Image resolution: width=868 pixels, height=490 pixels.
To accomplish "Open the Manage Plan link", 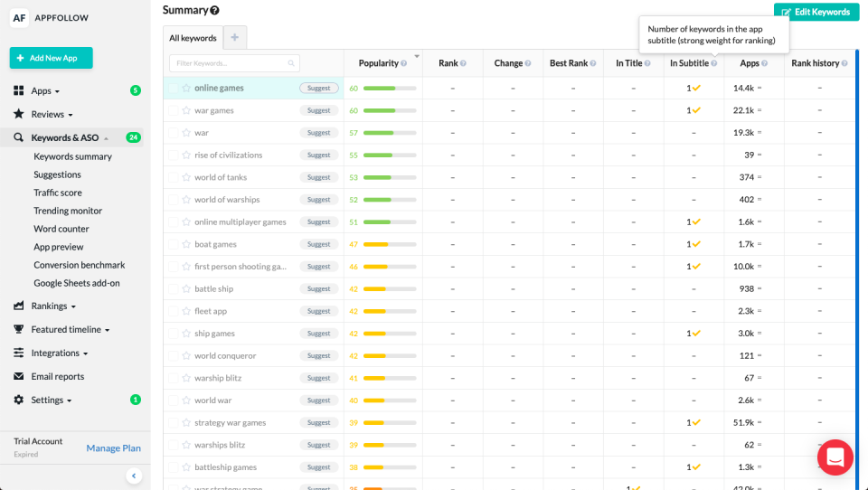I will (113, 448).
